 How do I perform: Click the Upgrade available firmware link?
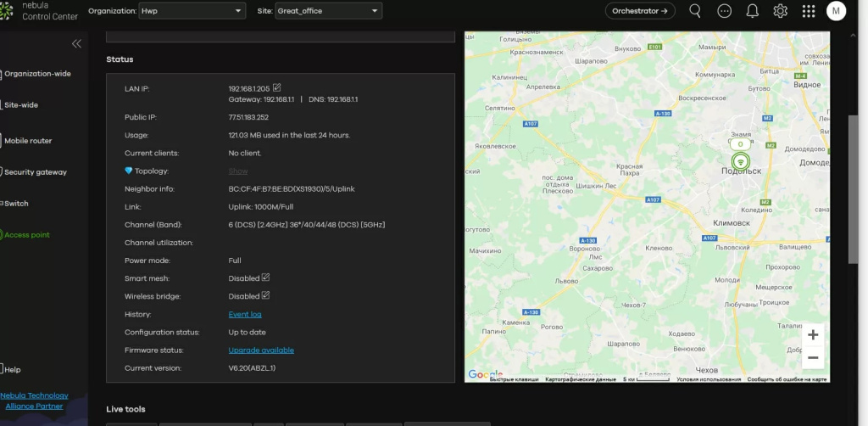pyautogui.click(x=261, y=350)
